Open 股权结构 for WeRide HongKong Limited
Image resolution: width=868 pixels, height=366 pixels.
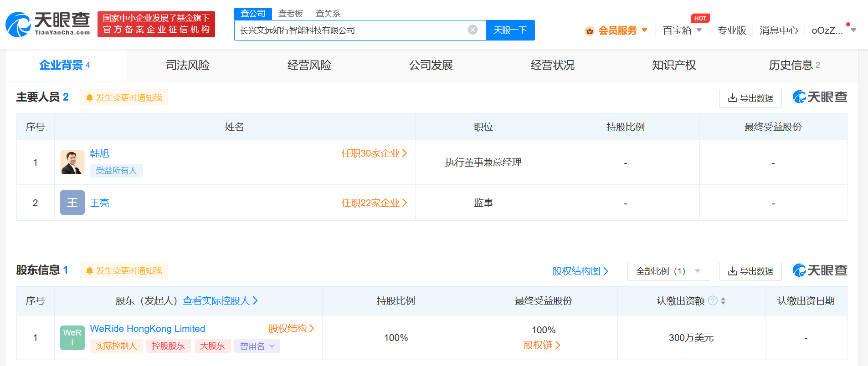[x=291, y=328]
